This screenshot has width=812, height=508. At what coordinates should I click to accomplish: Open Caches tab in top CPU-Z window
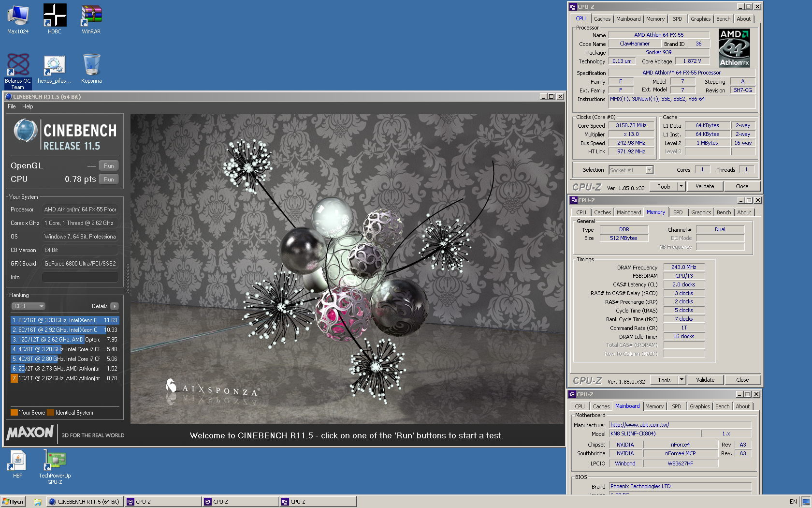pos(602,19)
